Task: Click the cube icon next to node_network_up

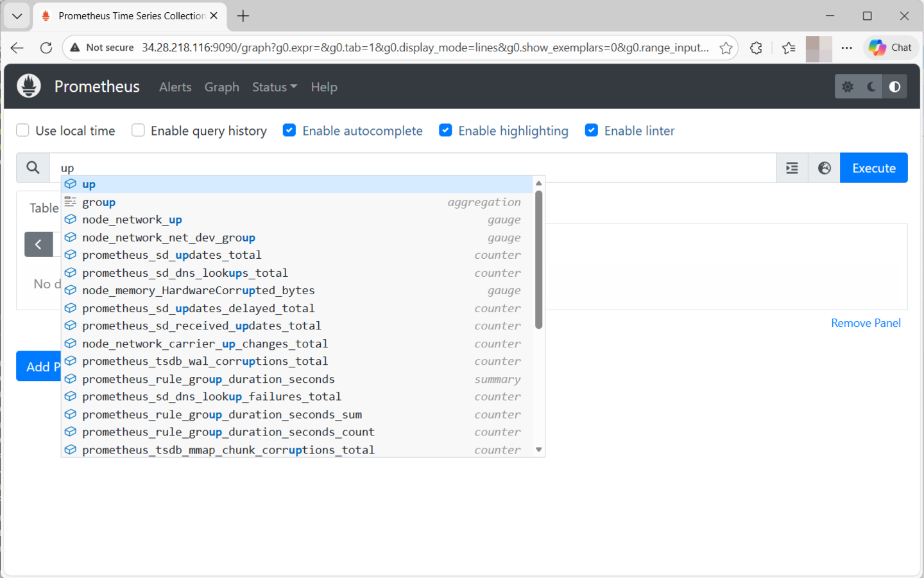Action: click(x=71, y=219)
